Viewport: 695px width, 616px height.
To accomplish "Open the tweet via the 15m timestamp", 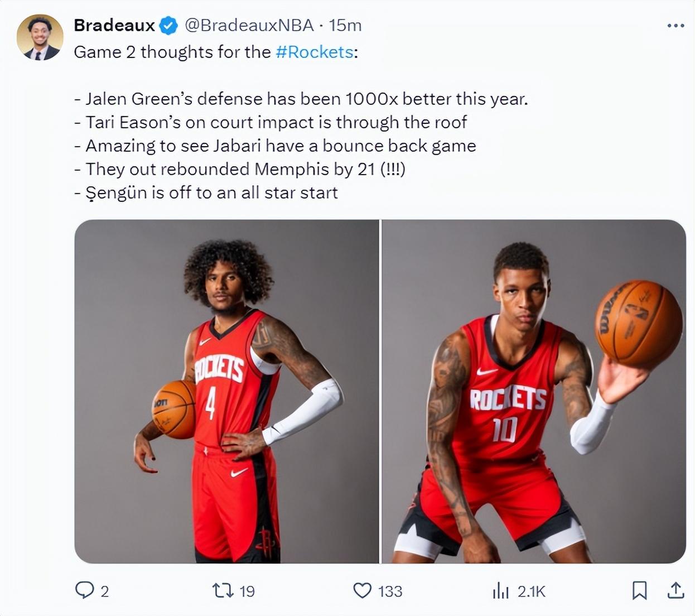I will 345,25.
